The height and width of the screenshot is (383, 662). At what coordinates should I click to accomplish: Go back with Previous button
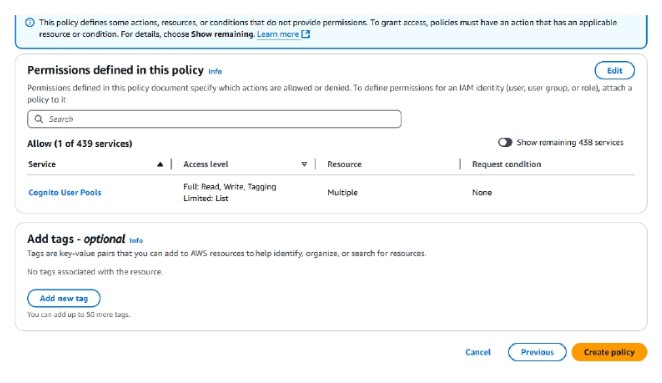click(537, 352)
